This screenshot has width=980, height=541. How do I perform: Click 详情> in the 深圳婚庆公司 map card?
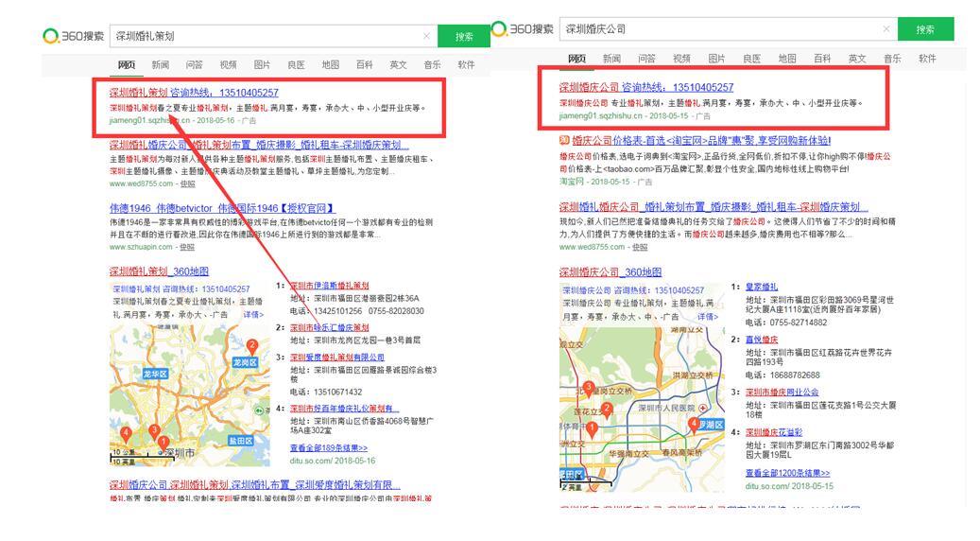tap(708, 317)
